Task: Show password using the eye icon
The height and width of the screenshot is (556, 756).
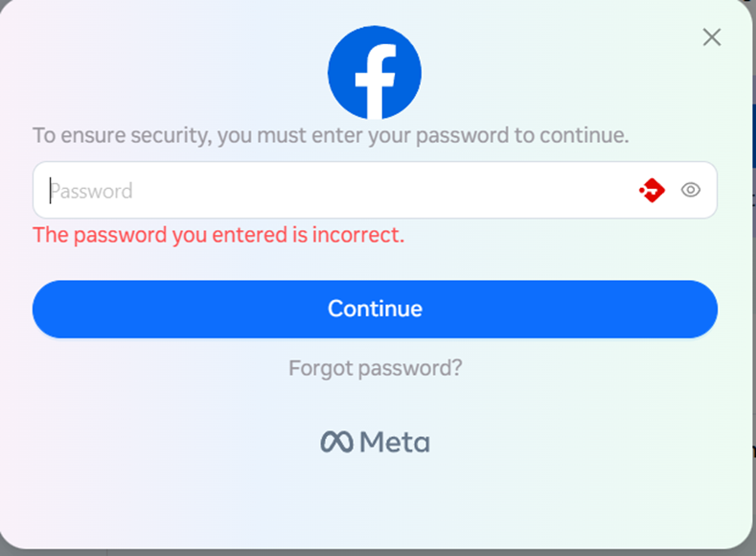Action: tap(690, 190)
